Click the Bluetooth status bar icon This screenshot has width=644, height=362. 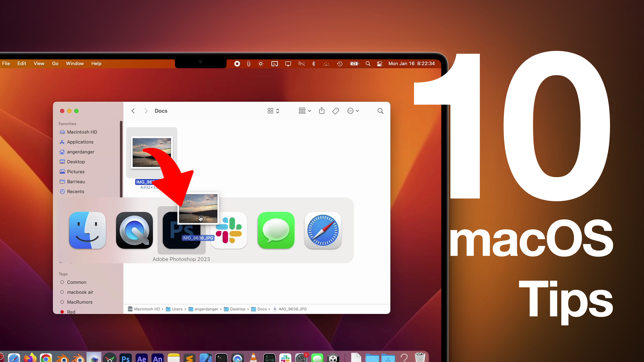(313, 63)
